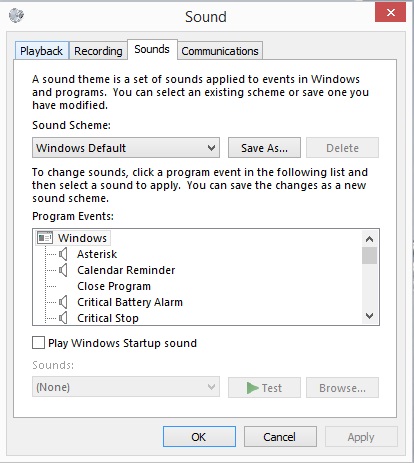The image size is (414, 463).
Task: Open the Sounds (None) dropdown
Action: pyautogui.click(x=126, y=387)
